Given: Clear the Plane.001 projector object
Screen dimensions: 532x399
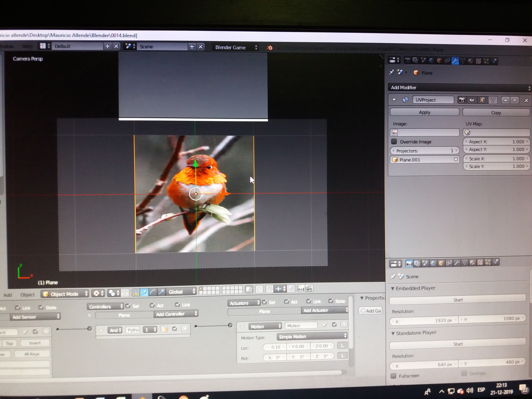Looking at the screenshot, I should tap(456, 159).
